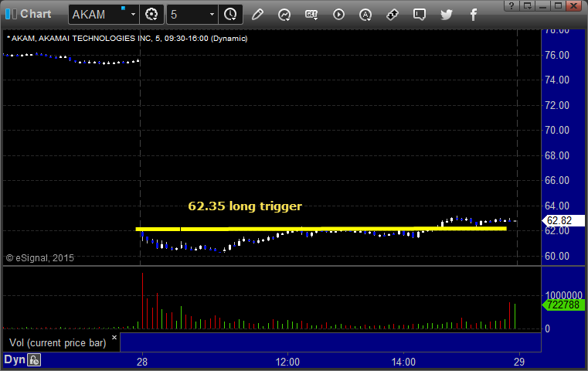The width and height of the screenshot is (588, 371).
Task: Click the "62.35 long trigger" text annotation
Action: (245, 206)
